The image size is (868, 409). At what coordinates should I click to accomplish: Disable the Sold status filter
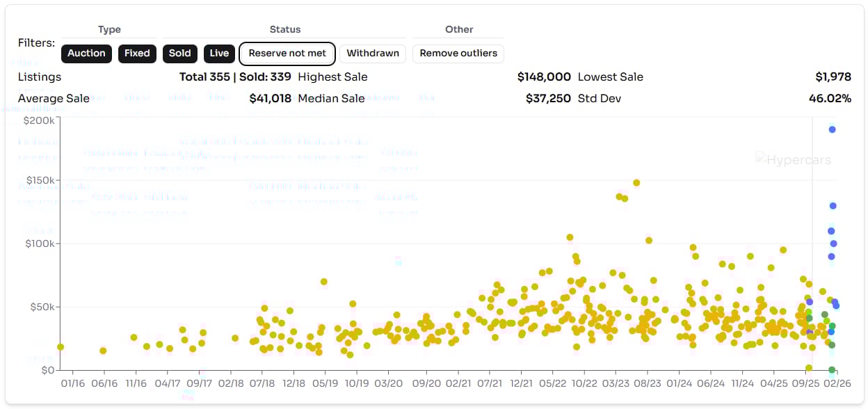179,54
